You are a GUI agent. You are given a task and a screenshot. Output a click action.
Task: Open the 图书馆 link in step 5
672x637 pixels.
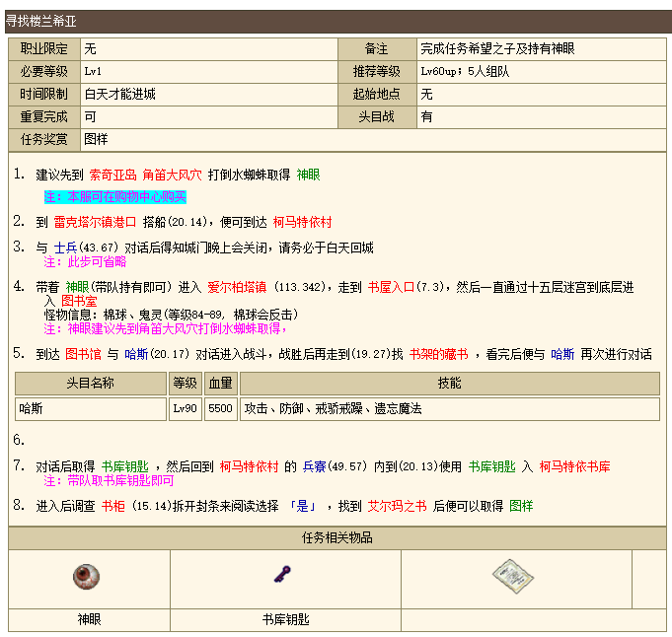click(83, 354)
